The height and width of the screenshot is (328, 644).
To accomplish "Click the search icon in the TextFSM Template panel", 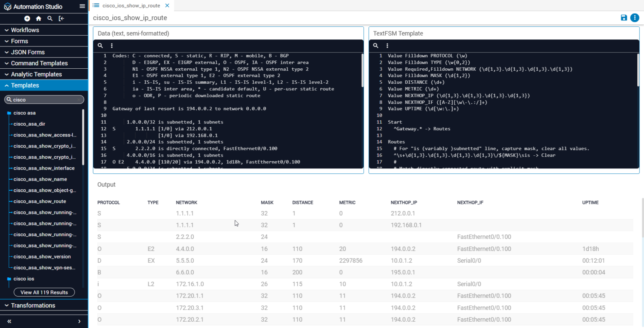I will [x=375, y=45].
